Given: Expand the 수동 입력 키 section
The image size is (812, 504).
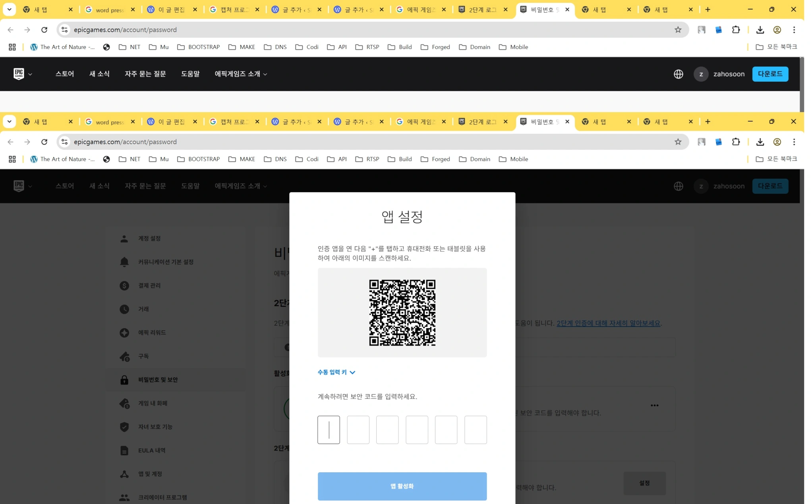Looking at the screenshot, I should pos(336,372).
